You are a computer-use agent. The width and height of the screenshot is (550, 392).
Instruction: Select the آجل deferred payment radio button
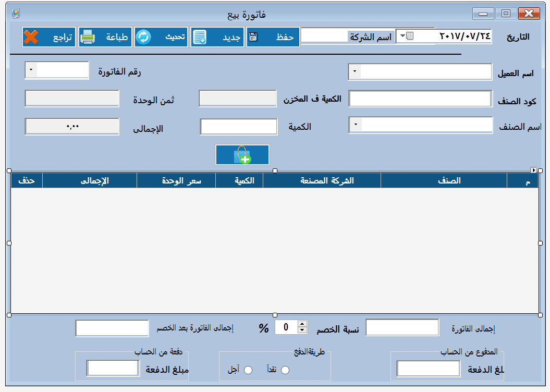[248, 370]
